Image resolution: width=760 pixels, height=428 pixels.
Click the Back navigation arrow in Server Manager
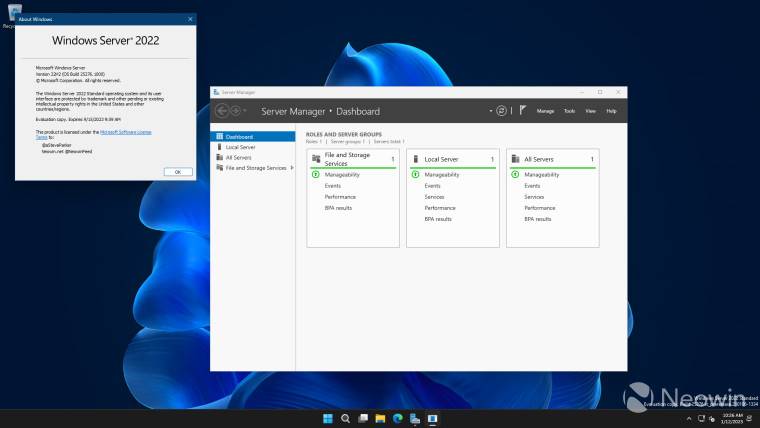(x=222, y=111)
